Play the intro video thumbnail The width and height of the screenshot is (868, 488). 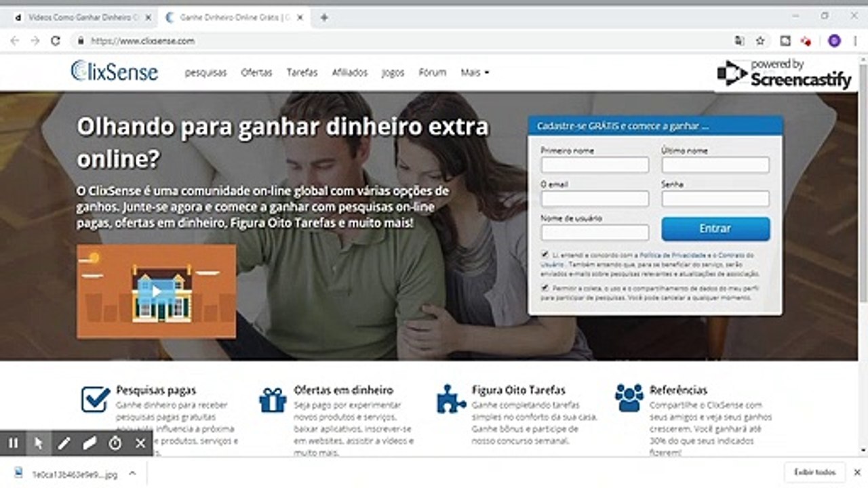(x=157, y=291)
